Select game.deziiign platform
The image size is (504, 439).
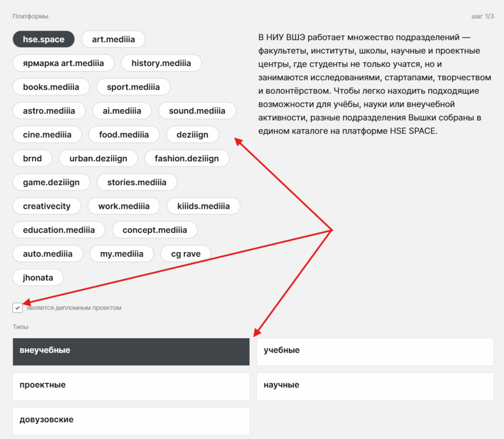(52, 182)
